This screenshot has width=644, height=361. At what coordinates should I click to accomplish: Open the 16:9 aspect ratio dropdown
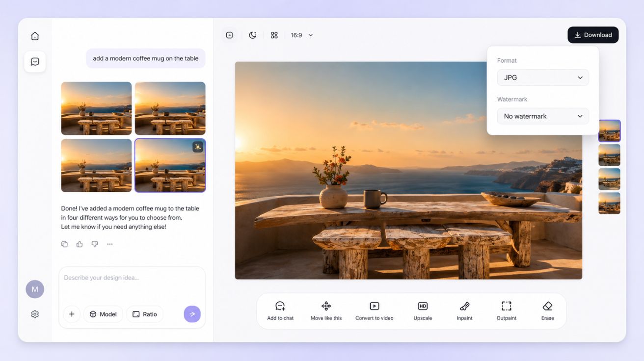[302, 35]
